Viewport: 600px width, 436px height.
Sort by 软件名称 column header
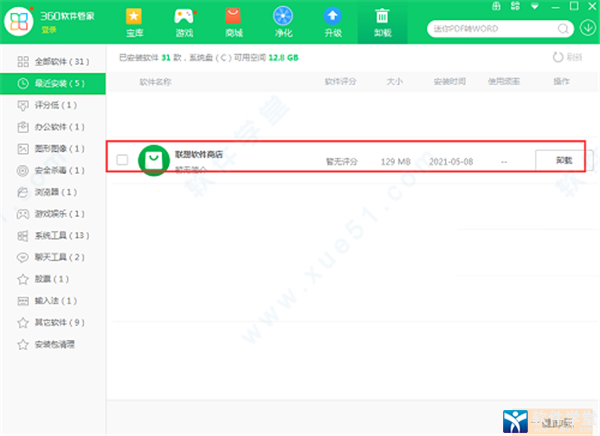155,82
